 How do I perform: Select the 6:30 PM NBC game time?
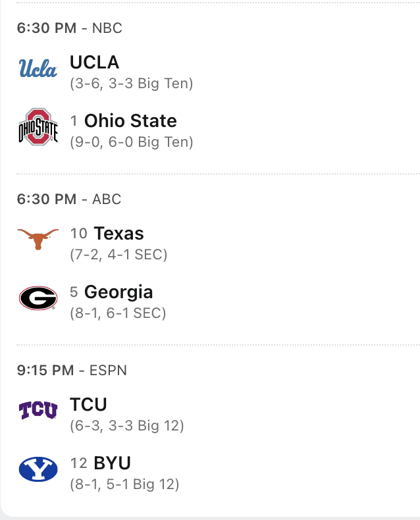(x=69, y=28)
